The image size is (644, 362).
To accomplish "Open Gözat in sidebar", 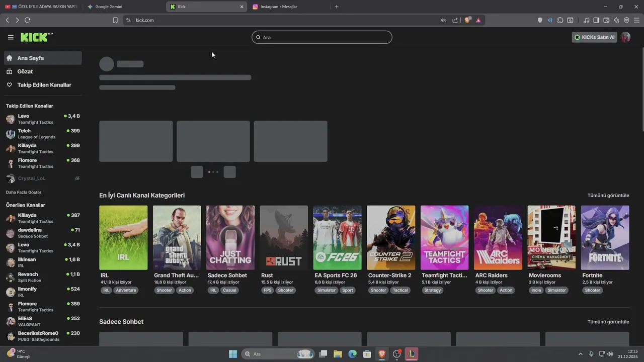I will coord(43,71).
